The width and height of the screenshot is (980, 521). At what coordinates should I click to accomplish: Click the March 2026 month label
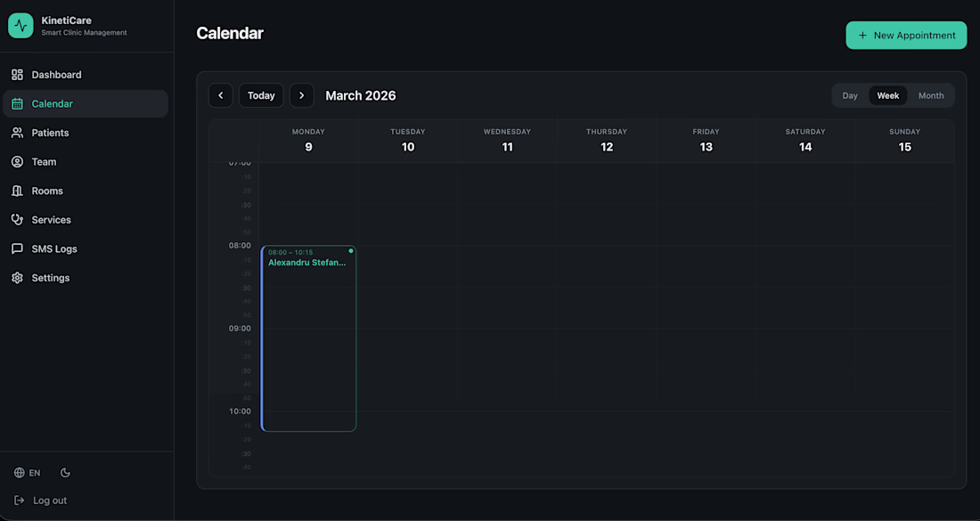[x=361, y=95]
